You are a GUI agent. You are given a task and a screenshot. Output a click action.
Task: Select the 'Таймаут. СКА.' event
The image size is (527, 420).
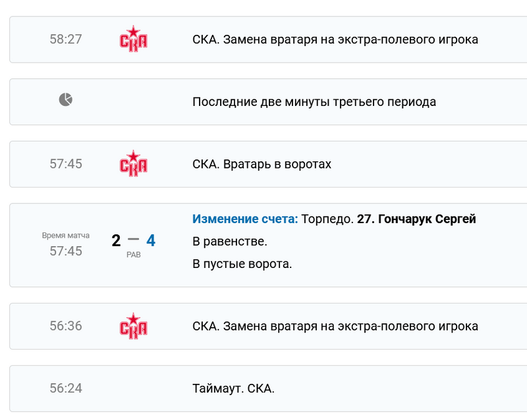[233, 388]
